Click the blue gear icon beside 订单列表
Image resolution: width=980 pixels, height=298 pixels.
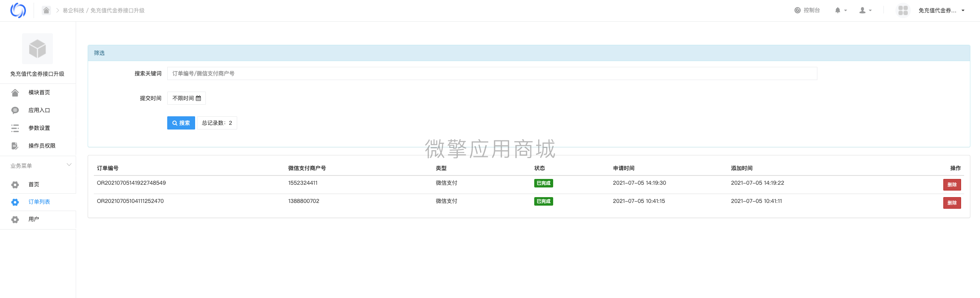pyautogui.click(x=15, y=202)
